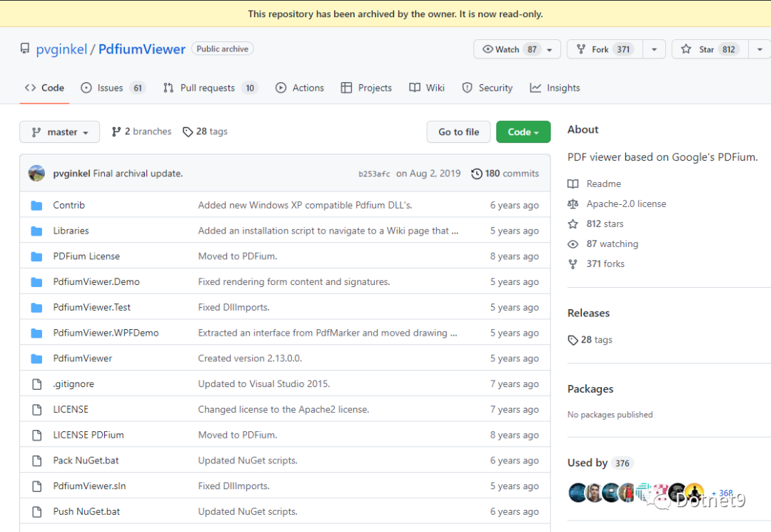
Task: Toggle Watch for this repository
Action: pos(510,49)
